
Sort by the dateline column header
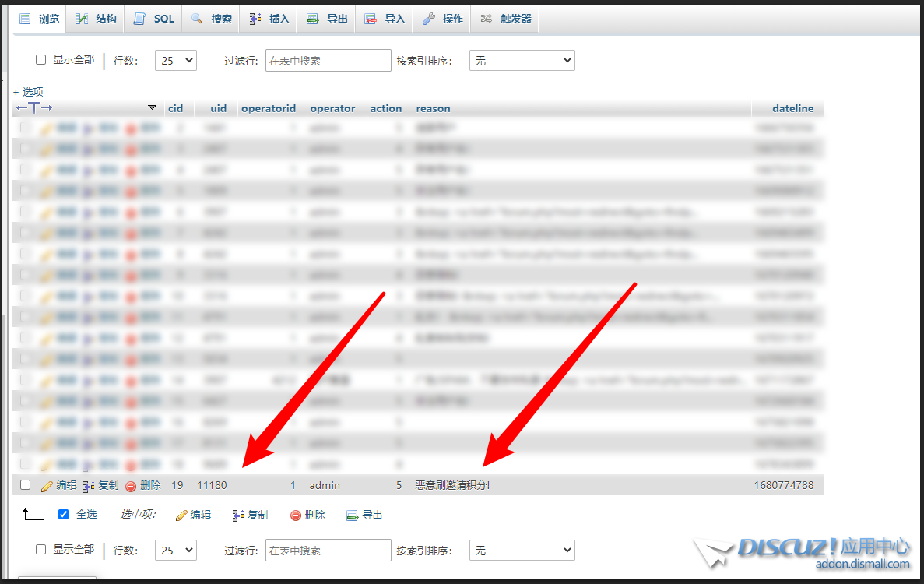tap(792, 109)
